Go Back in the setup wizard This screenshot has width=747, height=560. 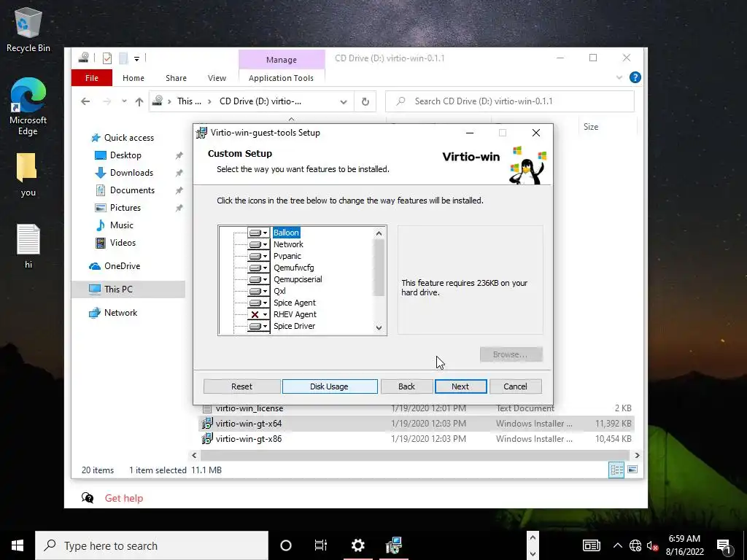[x=406, y=386]
